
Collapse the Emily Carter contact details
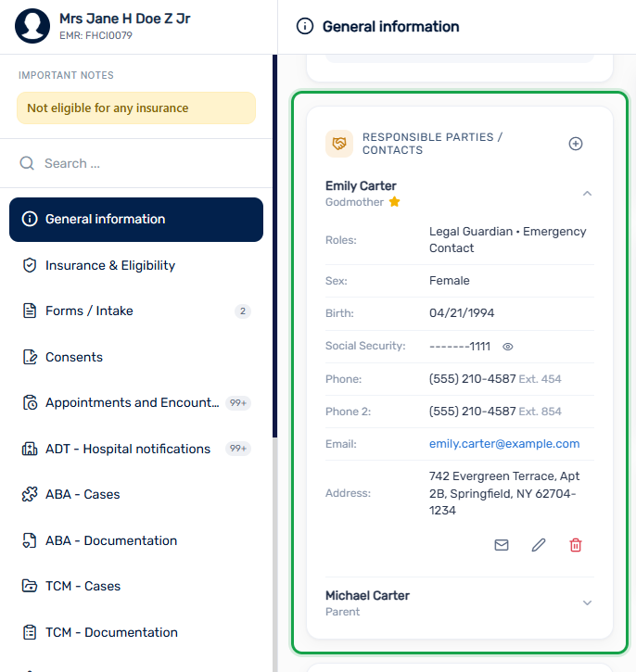click(x=587, y=194)
